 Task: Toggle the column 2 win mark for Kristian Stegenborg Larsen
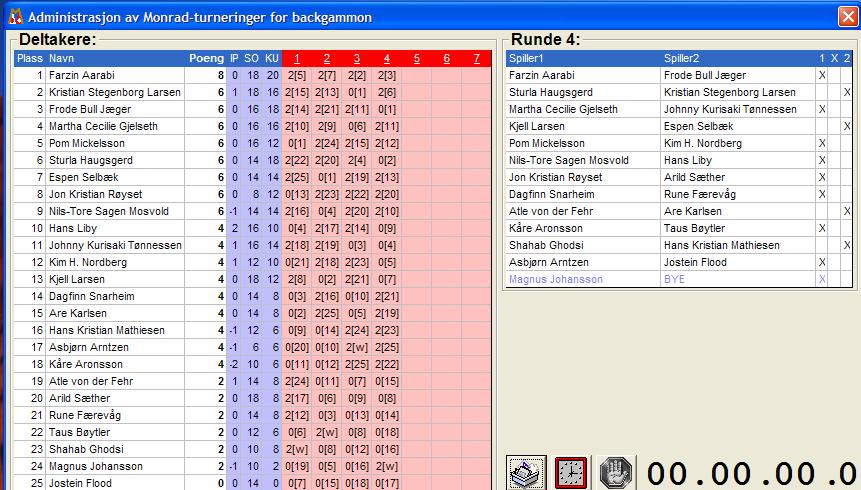[x=846, y=92]
